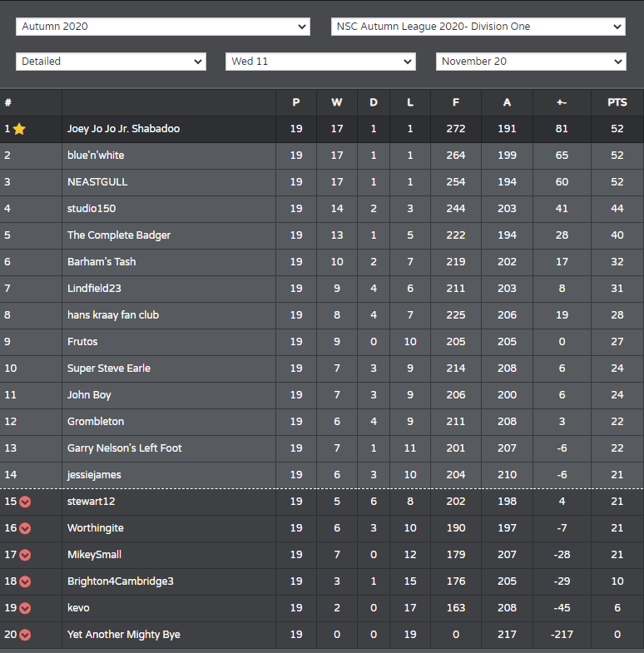Select team blue'n'white
This screenshot has width=644, height=653.
(96, 156)
